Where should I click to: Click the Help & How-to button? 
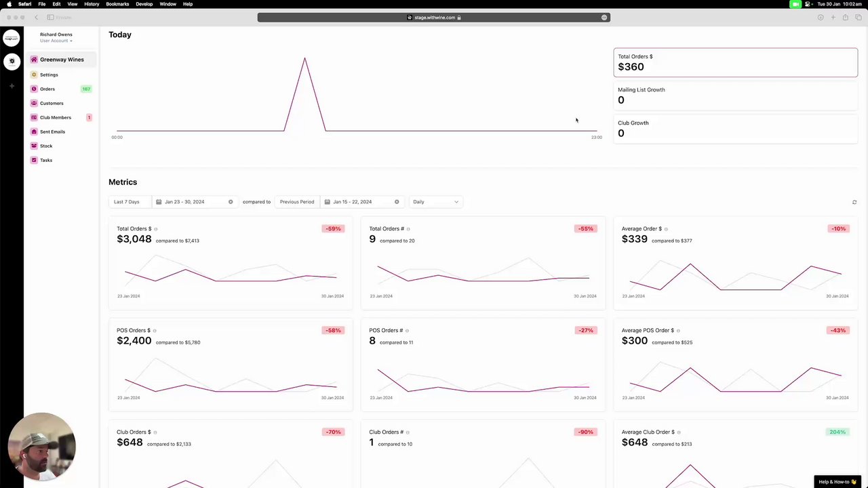coord(837,482)
